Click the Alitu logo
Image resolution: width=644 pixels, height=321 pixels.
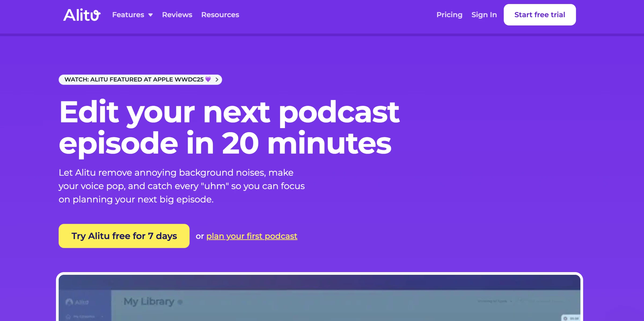pos(82,15)
